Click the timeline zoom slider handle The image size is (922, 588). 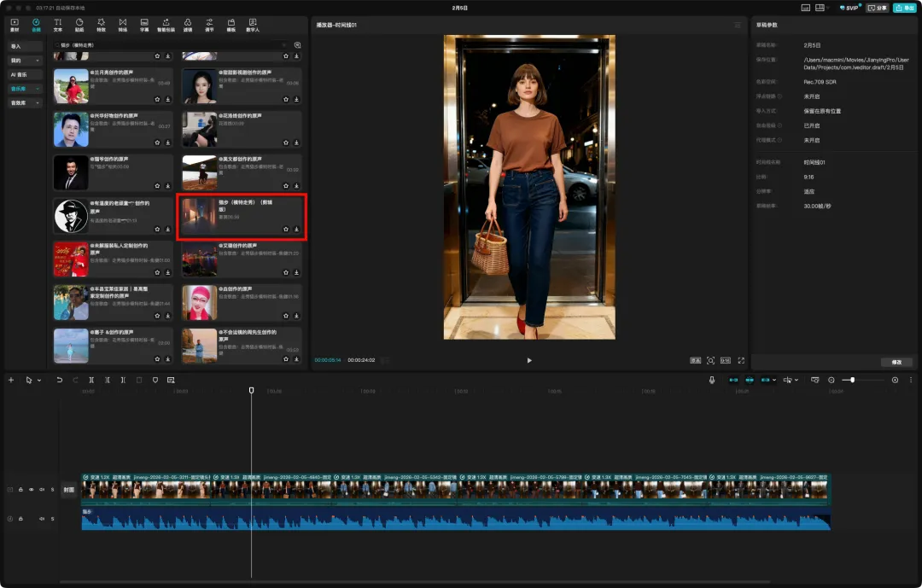pos(852,380)
